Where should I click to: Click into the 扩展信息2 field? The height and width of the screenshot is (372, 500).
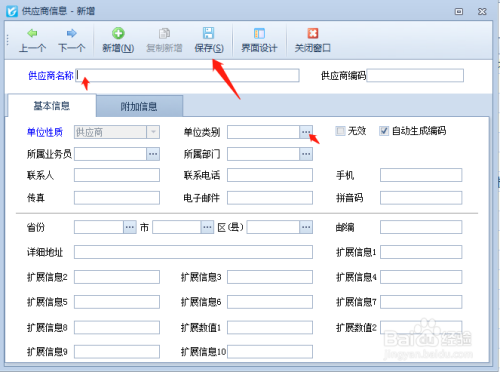[117, 277]
